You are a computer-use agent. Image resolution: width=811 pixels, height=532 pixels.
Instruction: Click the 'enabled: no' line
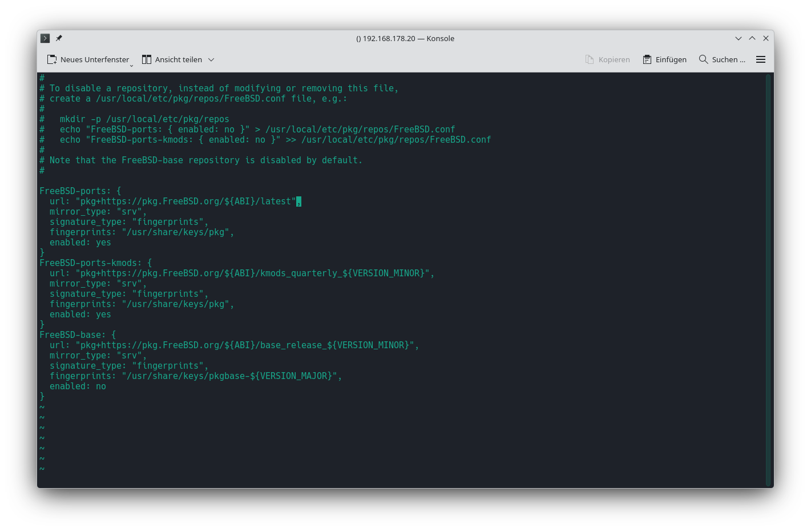[78, 386]
